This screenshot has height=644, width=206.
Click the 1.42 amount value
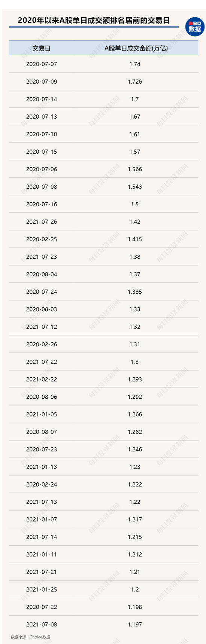(135, 222)
